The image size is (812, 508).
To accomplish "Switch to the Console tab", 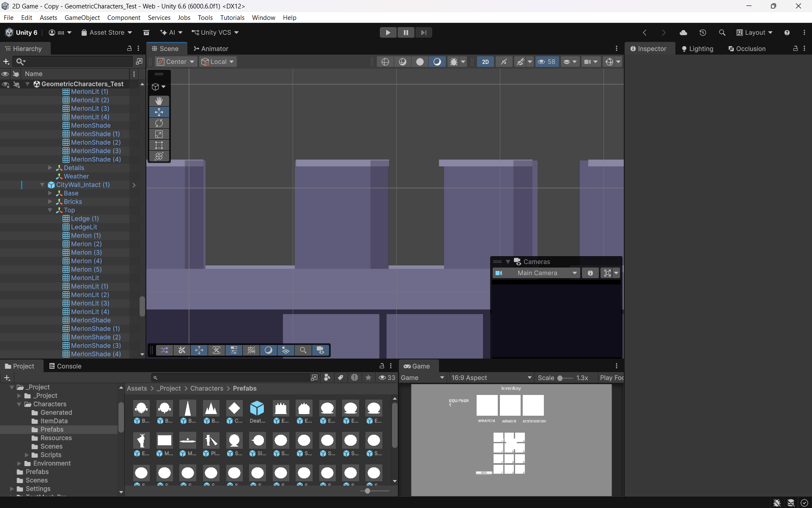I will point(65,366).
